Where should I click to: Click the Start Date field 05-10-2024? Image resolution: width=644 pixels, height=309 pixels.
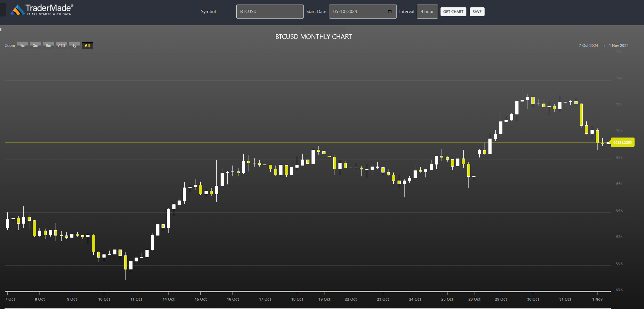pyautogui.click(x=363, y=12)
